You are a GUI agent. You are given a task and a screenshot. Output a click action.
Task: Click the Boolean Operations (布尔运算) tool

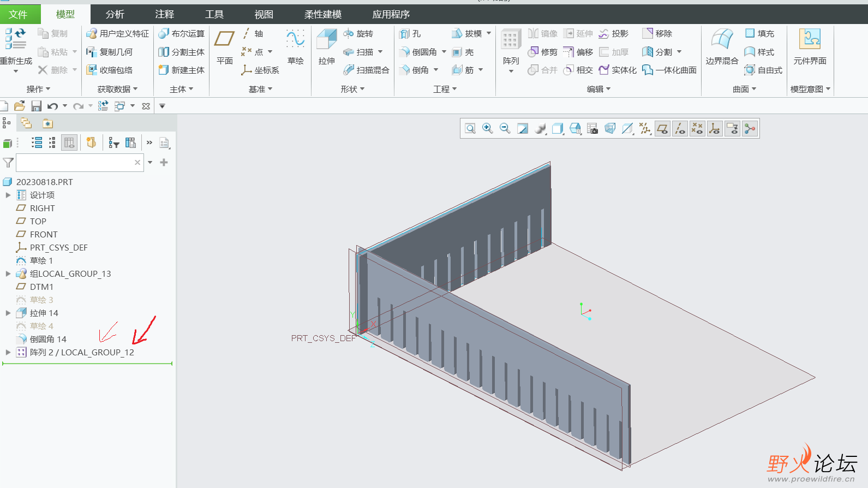tap(181, 34)
